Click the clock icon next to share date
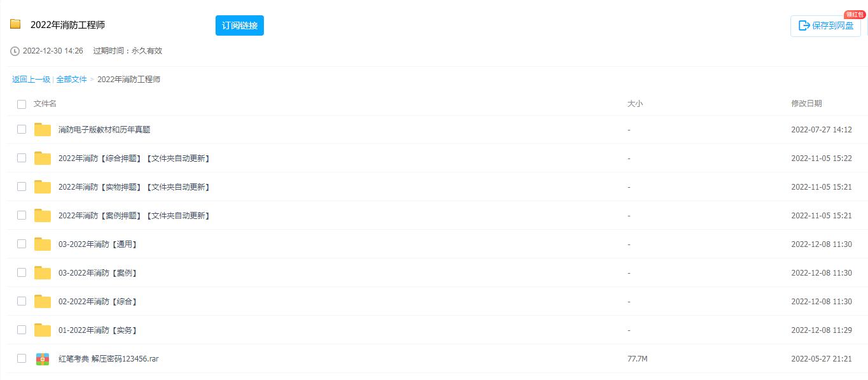The width and height of the screenshot is (868, 380). tap(15, 51)
